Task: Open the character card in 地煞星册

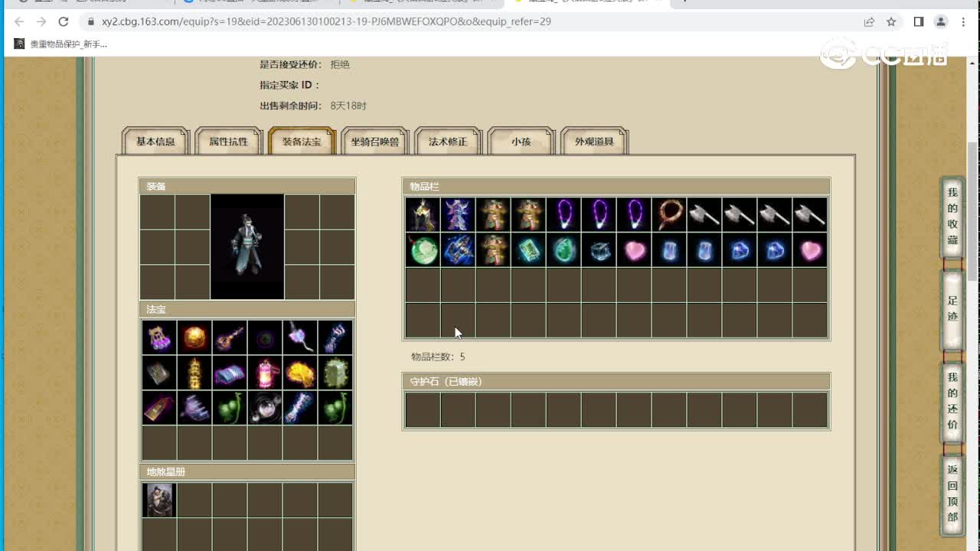Action: pos(159,500)
